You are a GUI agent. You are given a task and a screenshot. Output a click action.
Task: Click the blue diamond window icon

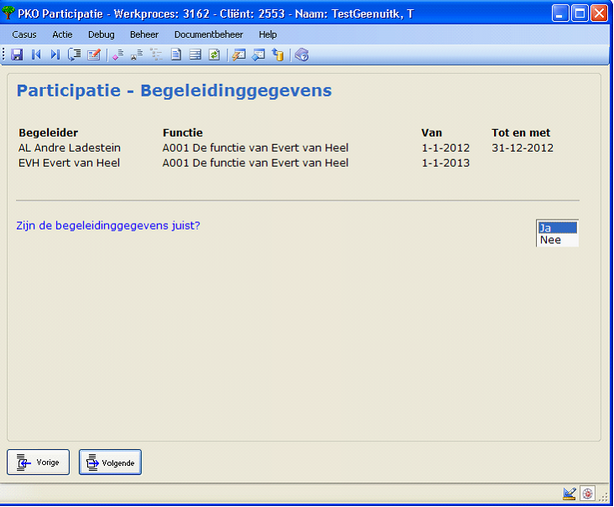(258, 55)
